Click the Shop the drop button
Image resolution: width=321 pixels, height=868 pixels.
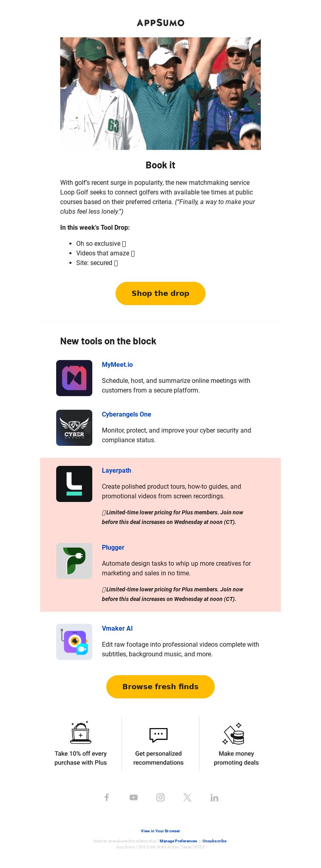[x=160, y=293]
